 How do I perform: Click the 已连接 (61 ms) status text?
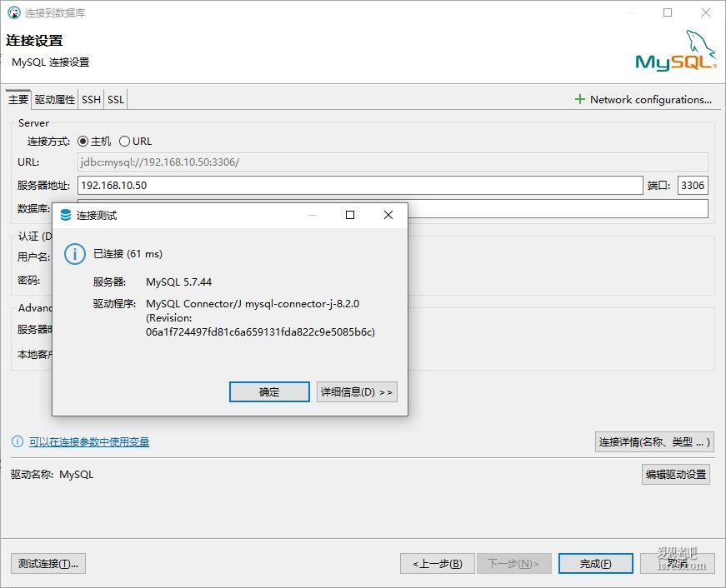click(128, 253)
